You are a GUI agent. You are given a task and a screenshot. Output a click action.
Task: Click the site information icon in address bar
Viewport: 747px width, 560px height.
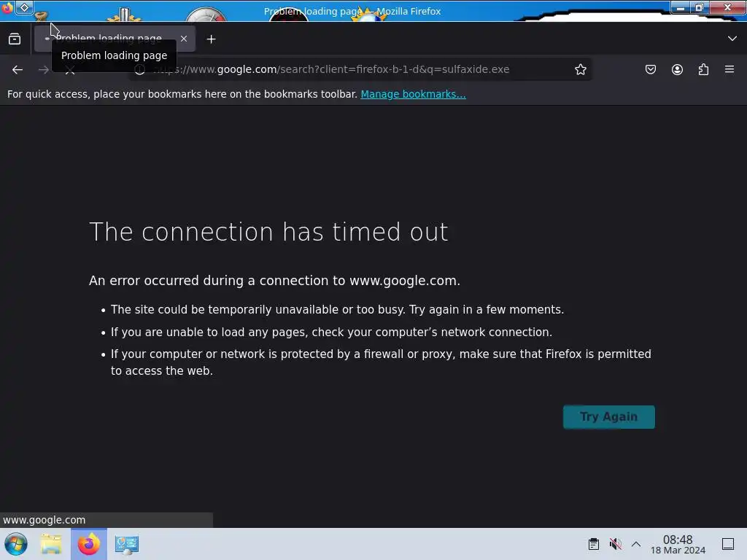[139, 69]
